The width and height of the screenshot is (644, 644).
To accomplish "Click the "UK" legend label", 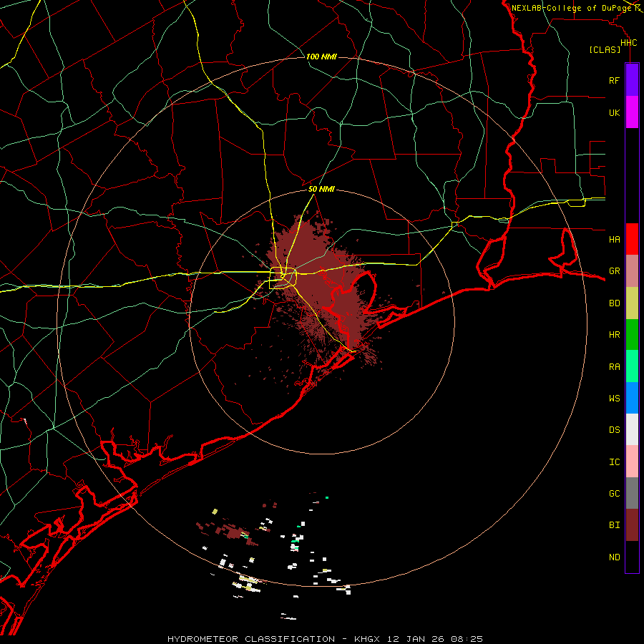I will coord(614,113).
